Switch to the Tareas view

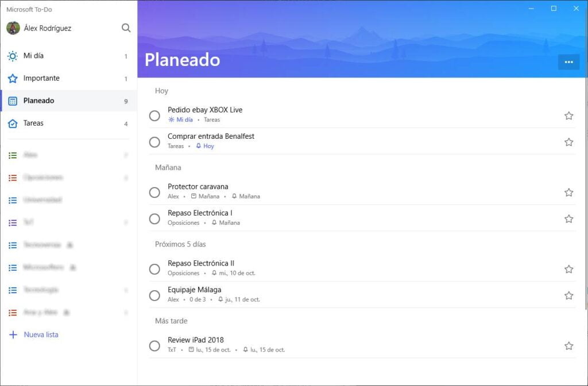[34, 123]
